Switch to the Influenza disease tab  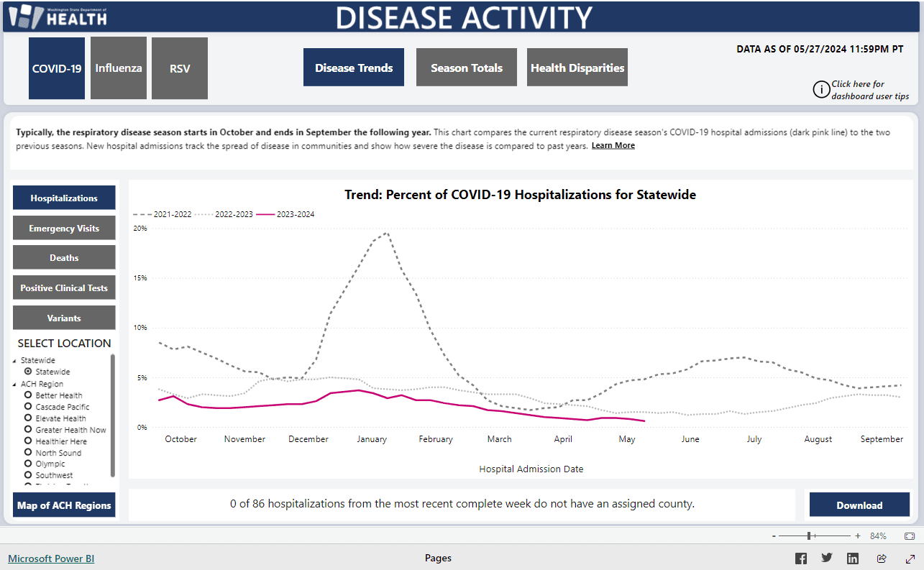[119, 68]
